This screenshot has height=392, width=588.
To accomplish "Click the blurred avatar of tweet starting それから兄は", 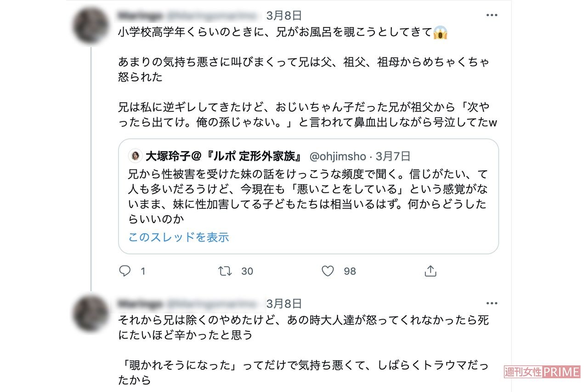I will pos(90,314).
